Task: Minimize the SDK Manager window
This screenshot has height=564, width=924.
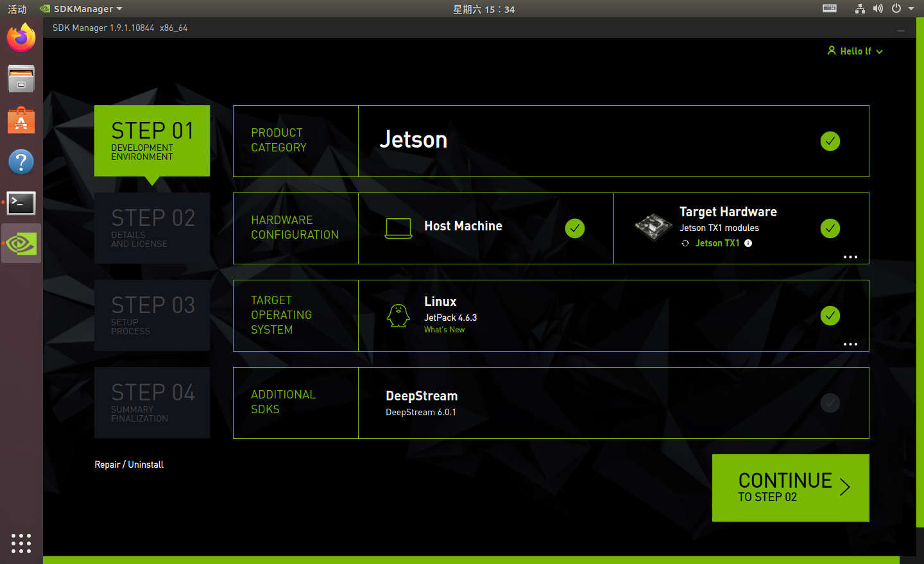Action: [901, 30]
